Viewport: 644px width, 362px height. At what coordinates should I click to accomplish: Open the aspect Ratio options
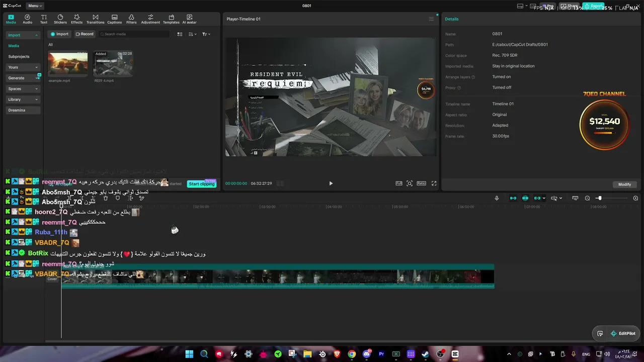click(x=422, y=184)
